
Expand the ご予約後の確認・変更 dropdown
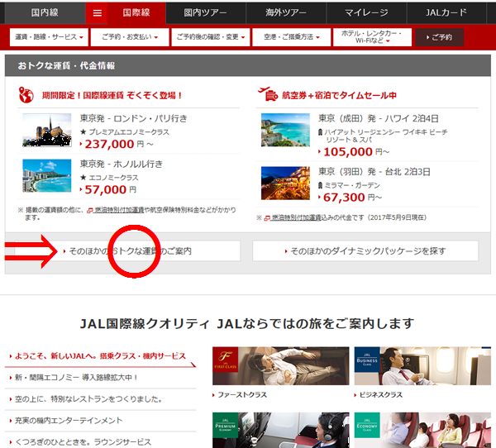[211, 37]
